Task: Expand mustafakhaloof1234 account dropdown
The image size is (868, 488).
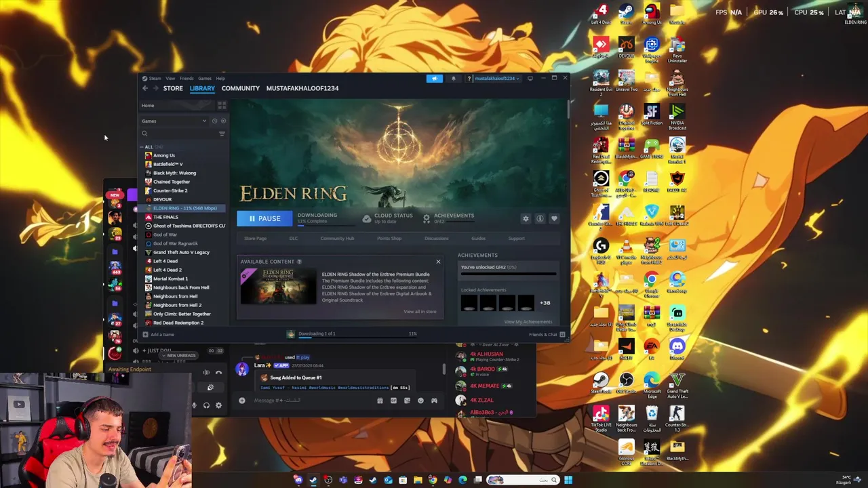Action: (497, 79)
